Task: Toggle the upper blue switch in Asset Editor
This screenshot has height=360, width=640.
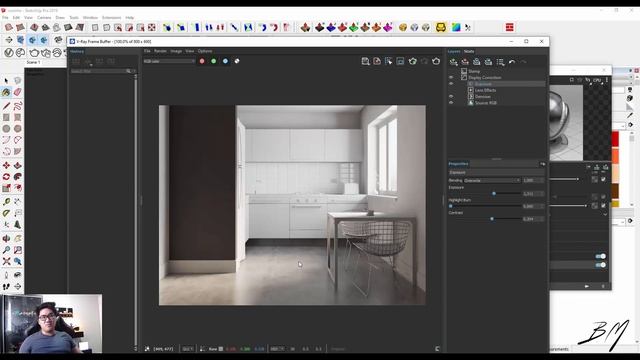Action: coord(600,256)
